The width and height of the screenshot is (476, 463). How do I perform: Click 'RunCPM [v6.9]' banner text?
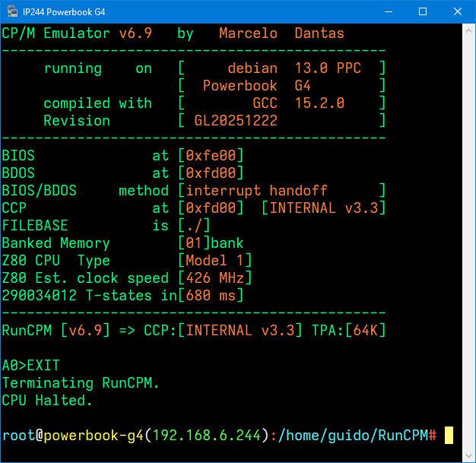56,330
